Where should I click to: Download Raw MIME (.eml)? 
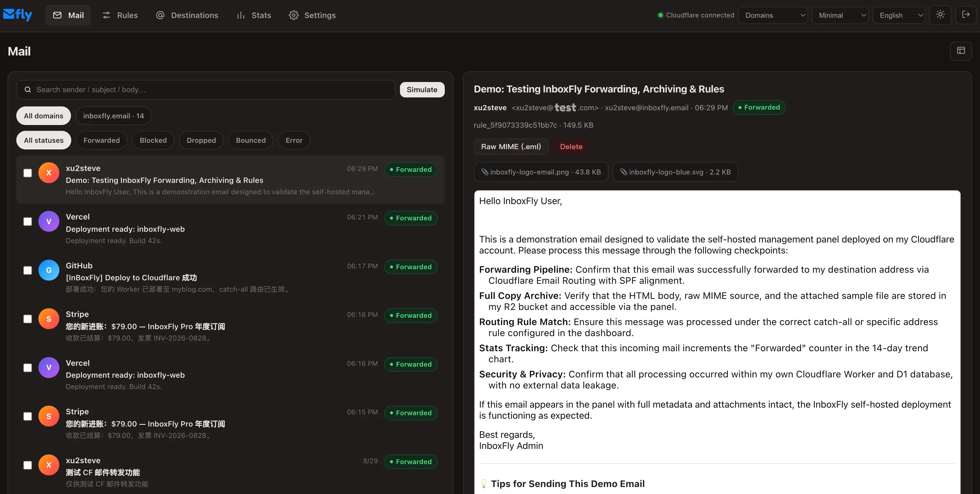click(511, 147)
